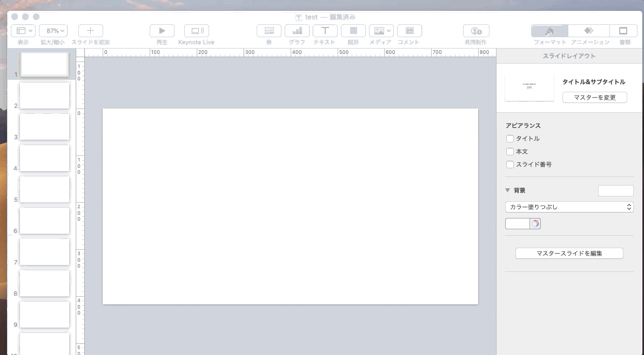Add a new slide with スライドを追加
This screenshot has width=644, height=355.
pyautogui.click(x=90, y=31)
